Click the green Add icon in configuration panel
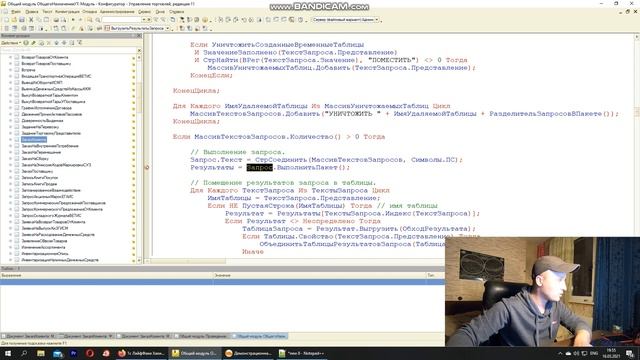Viewport: 640px width, 360px height. tap(26, 42)
